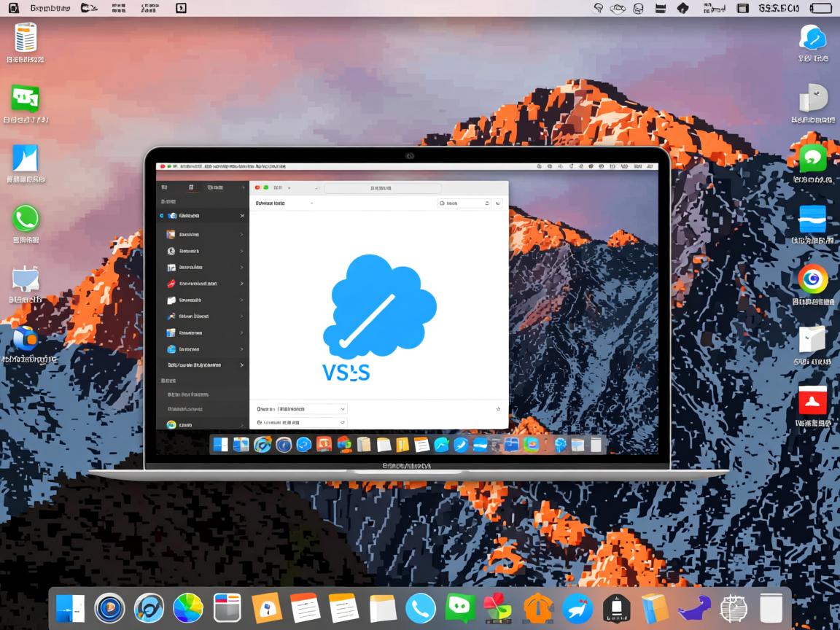Image resolution: width=840 pixels, height=630 pixels.
Task: Open the first text menu in the top menu bar
Action: click(x=50, y=8)
